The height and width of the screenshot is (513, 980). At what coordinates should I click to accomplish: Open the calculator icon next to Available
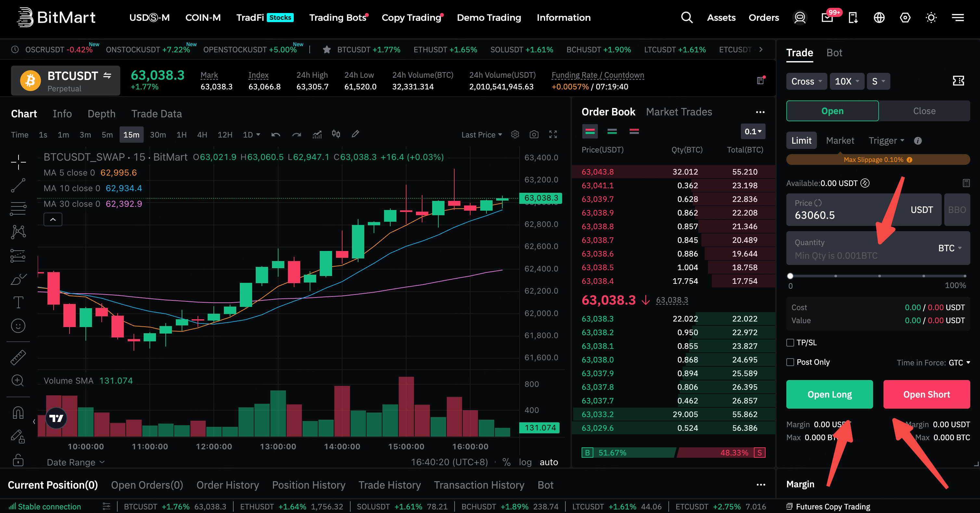pyautogui.click(x=966, y=183)
